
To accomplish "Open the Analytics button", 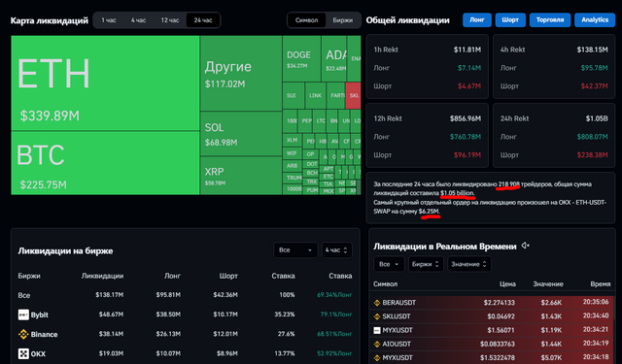I will [595, 19].
